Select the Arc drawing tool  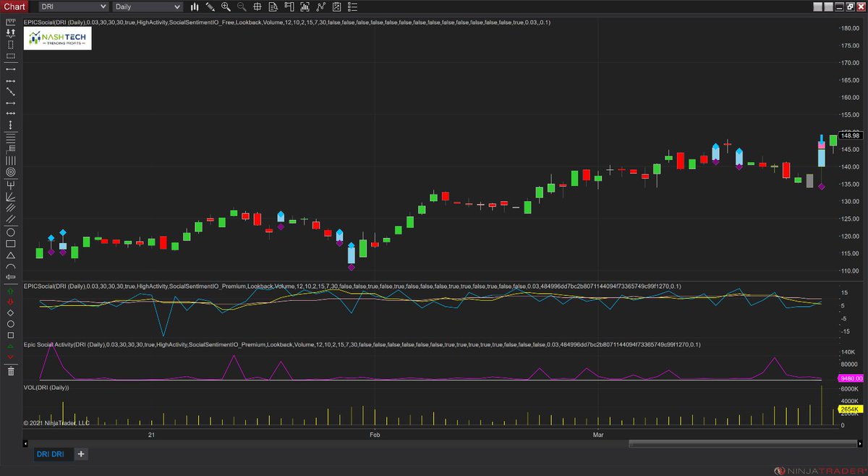tap(11, 265)
